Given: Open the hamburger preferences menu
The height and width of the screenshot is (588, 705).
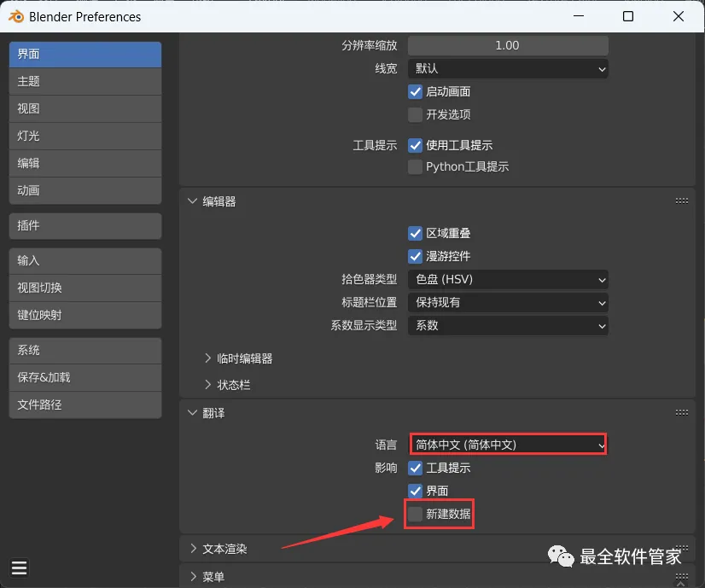Looking at the screenshot, I should pos(19,568).
